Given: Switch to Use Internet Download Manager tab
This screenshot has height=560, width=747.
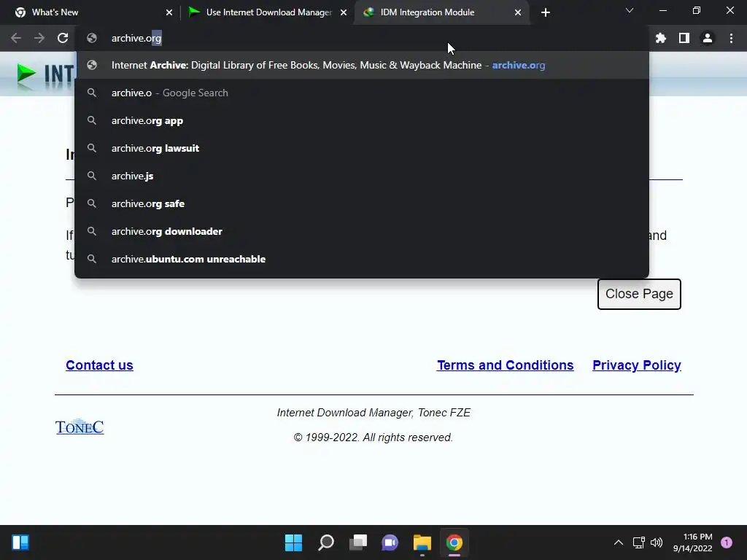Looking at the screenshot, I should pos(267,12).
